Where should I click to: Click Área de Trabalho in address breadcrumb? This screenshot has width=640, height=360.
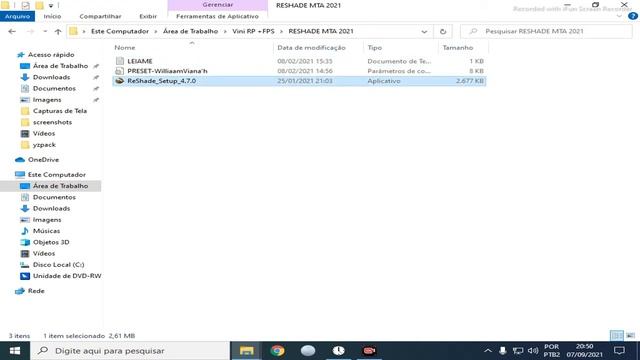190,31
